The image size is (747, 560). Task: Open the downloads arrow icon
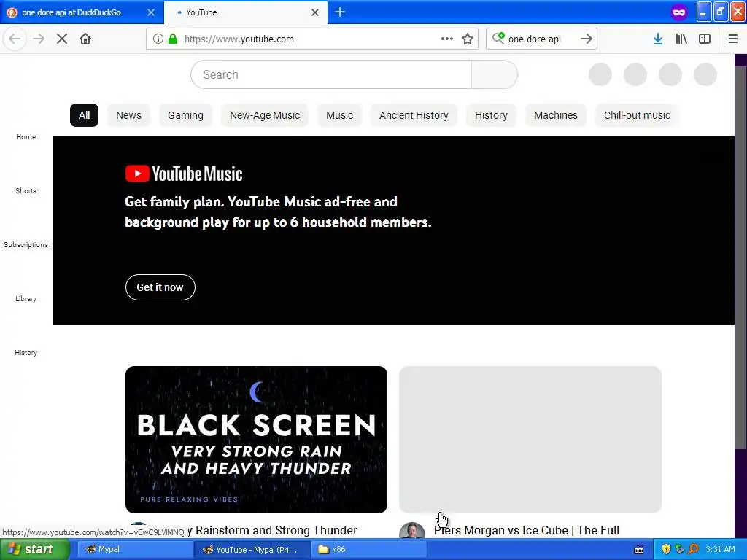tap(658, 39)
